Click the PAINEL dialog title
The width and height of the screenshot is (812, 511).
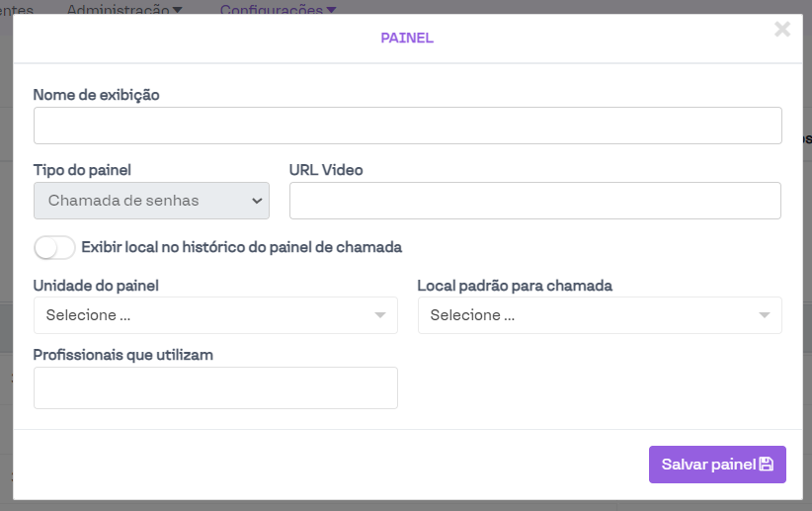pyautogui.click(x=407, y=39)
